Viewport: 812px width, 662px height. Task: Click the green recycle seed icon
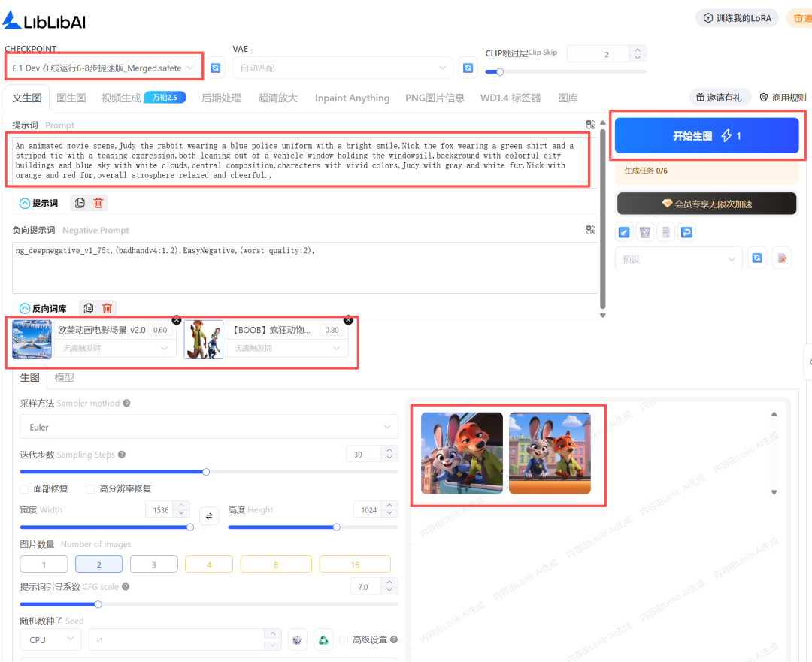click(x=323, y=639)
